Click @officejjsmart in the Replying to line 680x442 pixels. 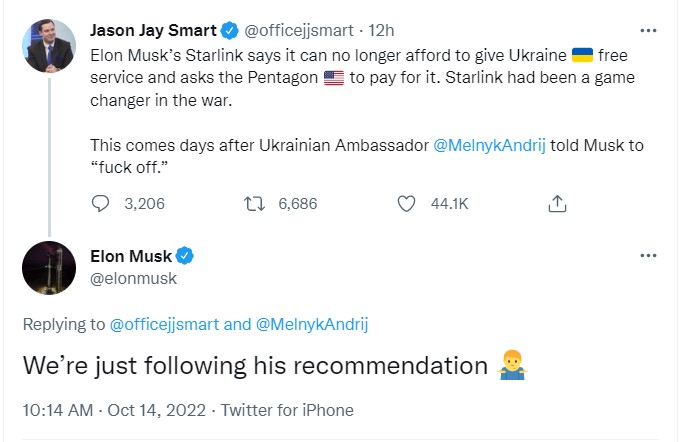click(x=165, y=324)
